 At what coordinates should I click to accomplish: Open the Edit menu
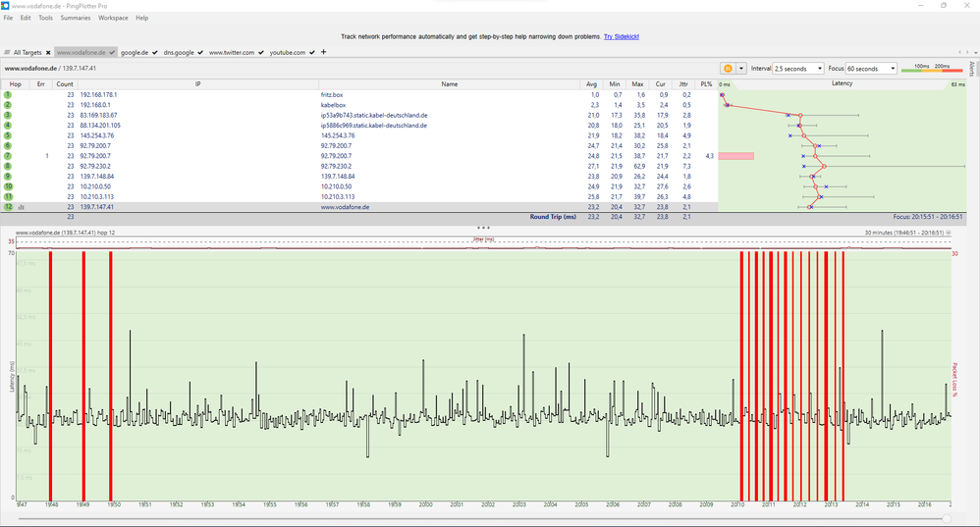pos(26,18)
